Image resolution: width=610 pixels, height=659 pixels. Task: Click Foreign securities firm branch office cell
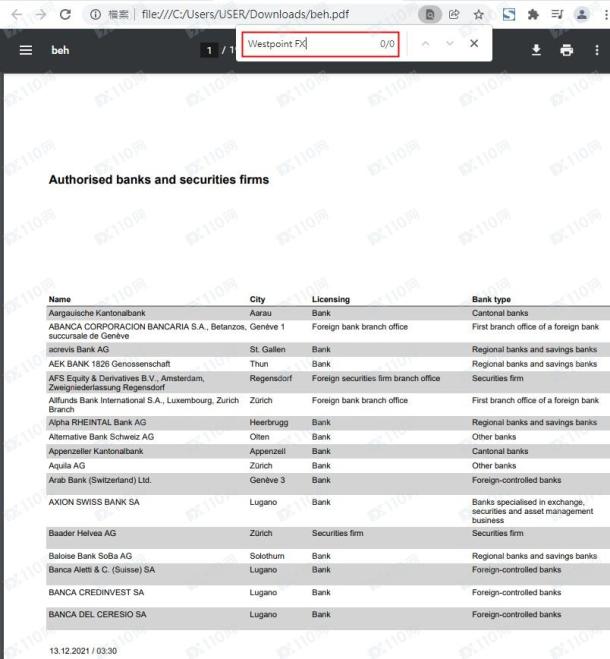(x=376, y=378)
